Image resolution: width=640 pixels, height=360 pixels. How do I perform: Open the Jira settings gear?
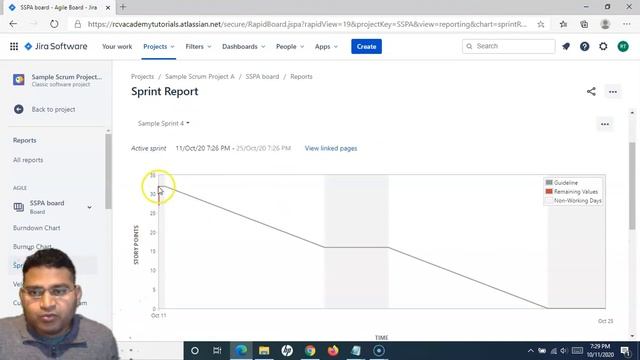[603, 47]
